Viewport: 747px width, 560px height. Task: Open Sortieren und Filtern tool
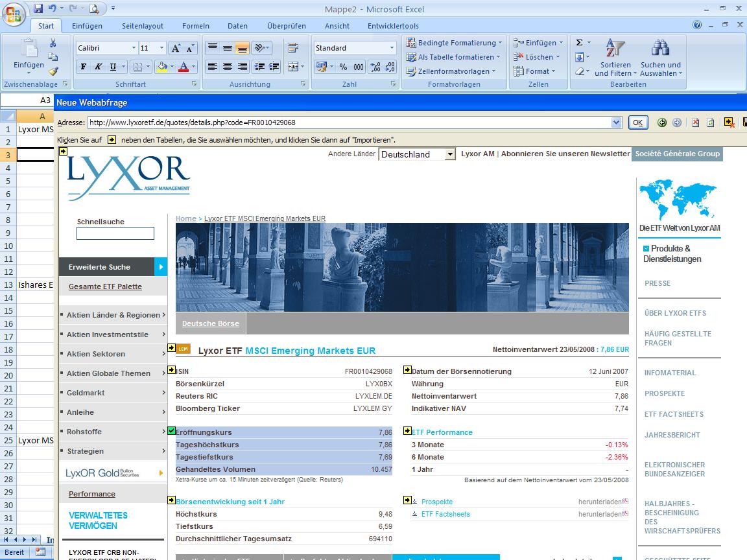pyautogui.click(x=615, y=58)
